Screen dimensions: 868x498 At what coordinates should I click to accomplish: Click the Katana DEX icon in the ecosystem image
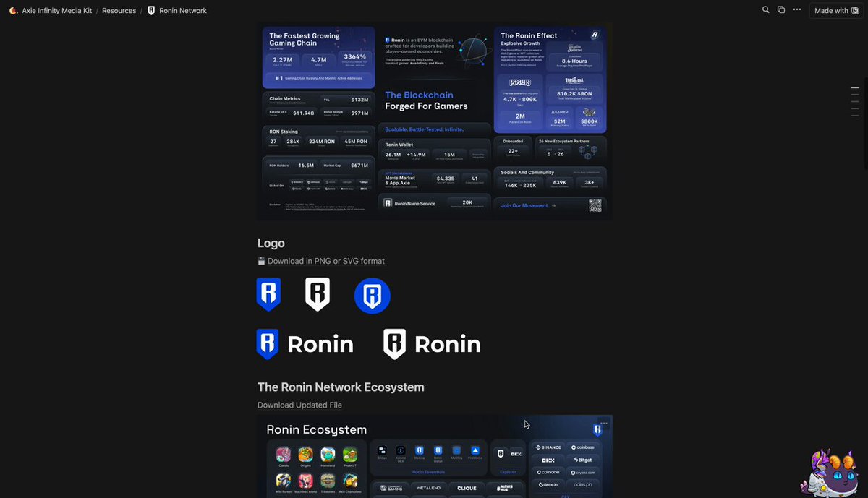[x=400, y=450]
